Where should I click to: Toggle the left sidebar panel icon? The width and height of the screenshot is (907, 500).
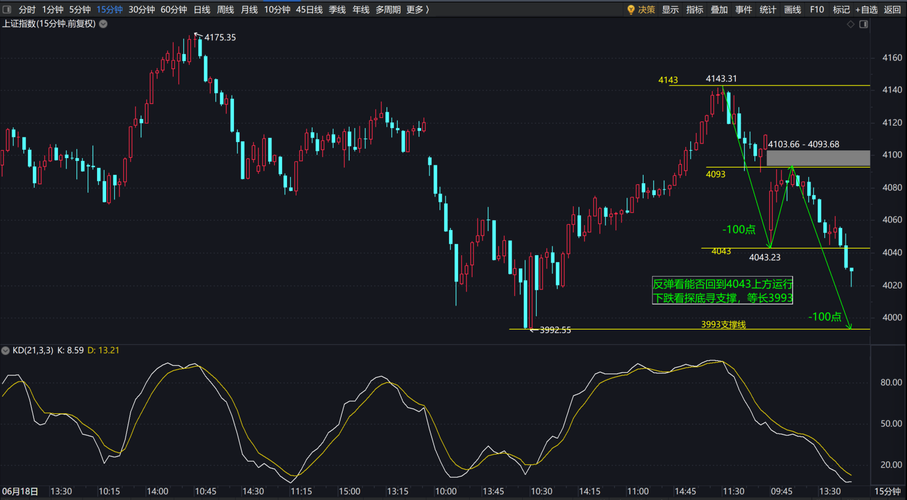8,9
